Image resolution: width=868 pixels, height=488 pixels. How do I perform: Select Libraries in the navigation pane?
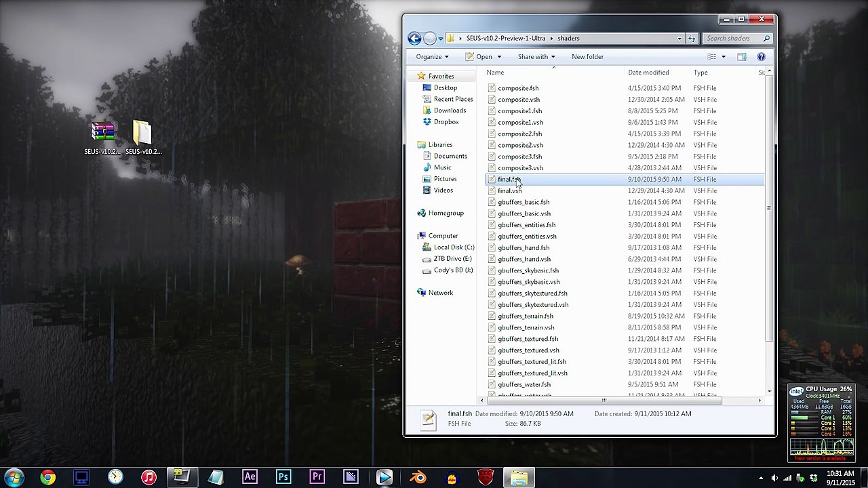coord(440,145)
